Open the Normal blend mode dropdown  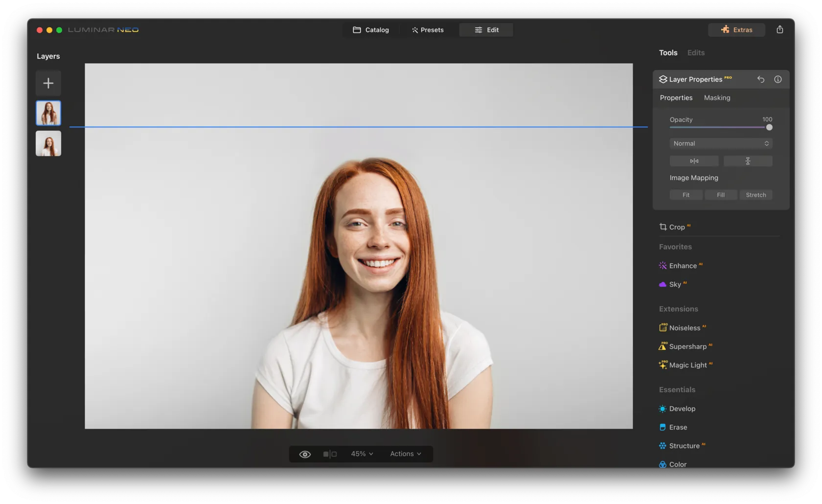point(721,143)
